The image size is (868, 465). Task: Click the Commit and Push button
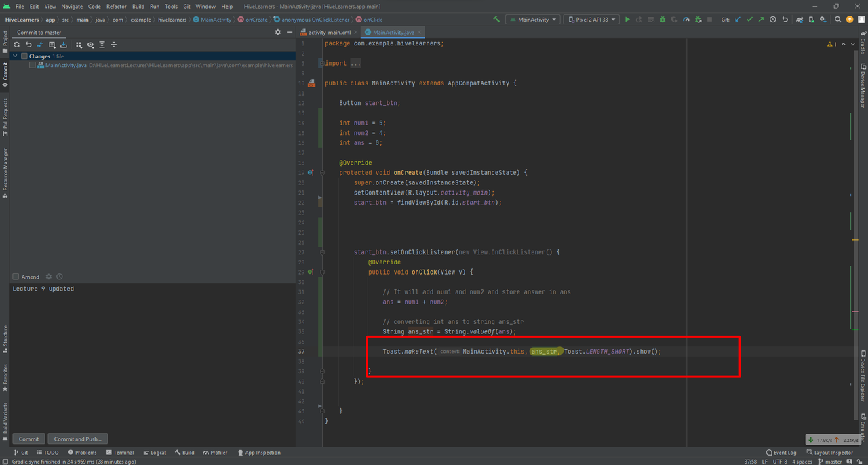point(78,439)
